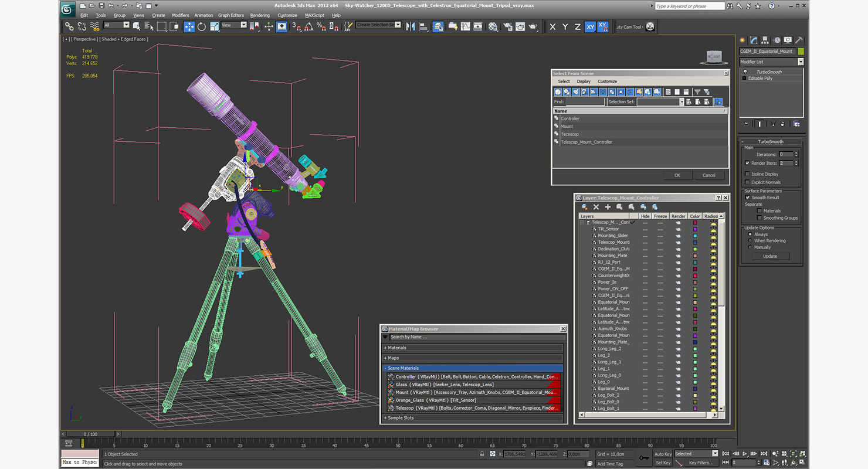Open the MAXScript menu
The image size is (868, 469).
point(314,15)
